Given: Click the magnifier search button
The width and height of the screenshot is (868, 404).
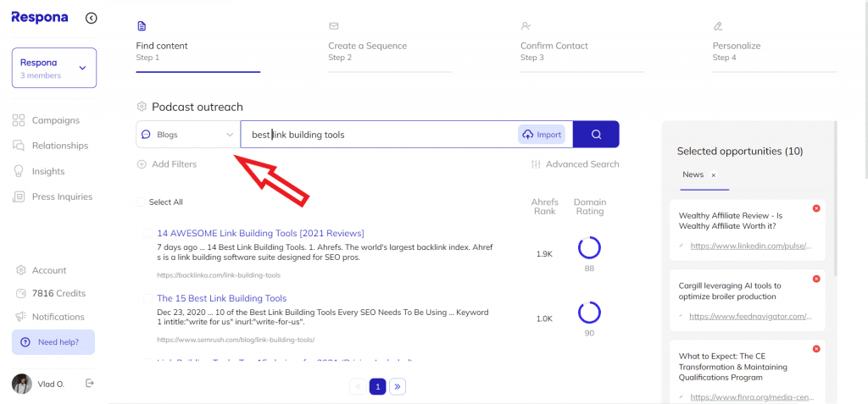Looking at the screenshot, I should pos(596,135).
